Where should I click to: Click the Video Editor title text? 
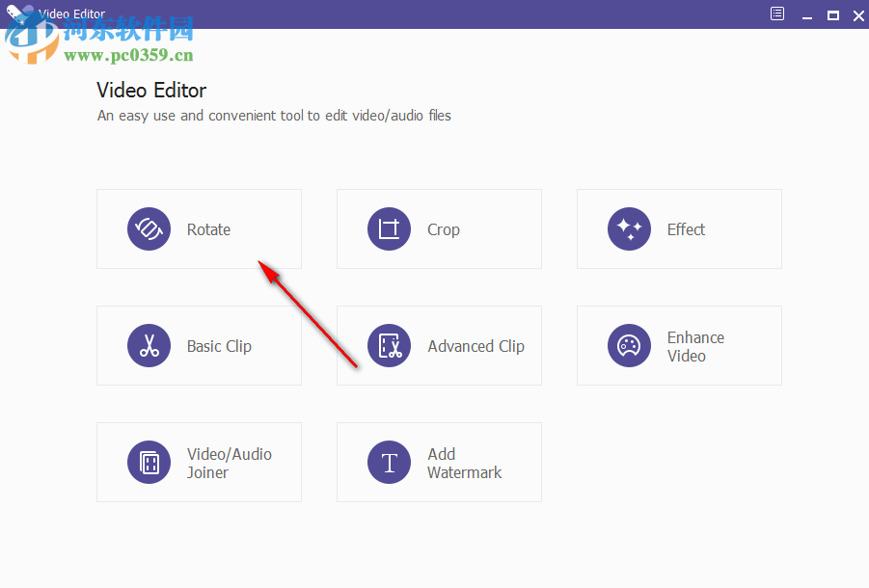coord(151,90)
